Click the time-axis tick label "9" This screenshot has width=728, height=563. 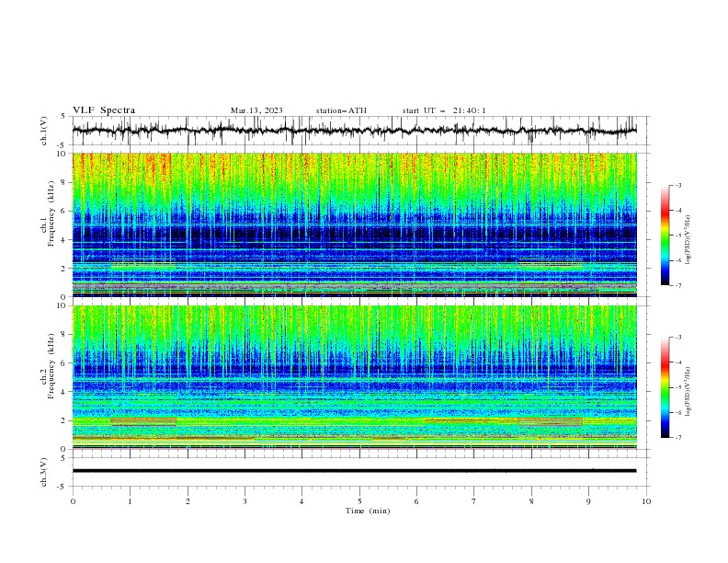(588, 501)
